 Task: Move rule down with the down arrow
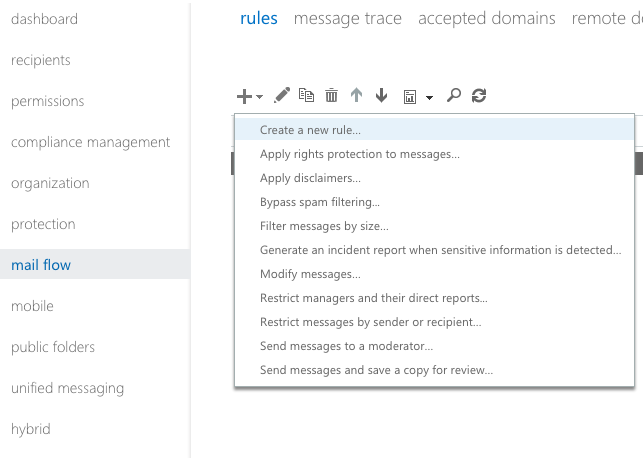381,95
